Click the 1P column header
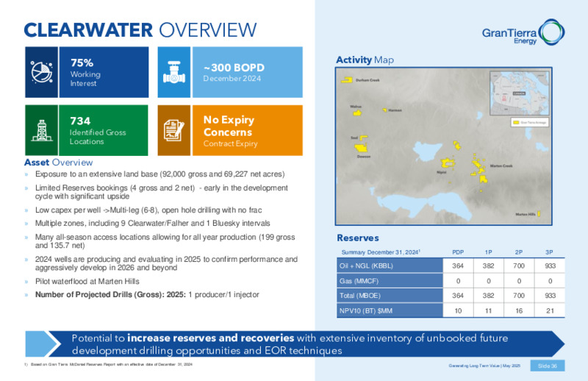The width and height of the screenshot is (588, 381). 488,252
